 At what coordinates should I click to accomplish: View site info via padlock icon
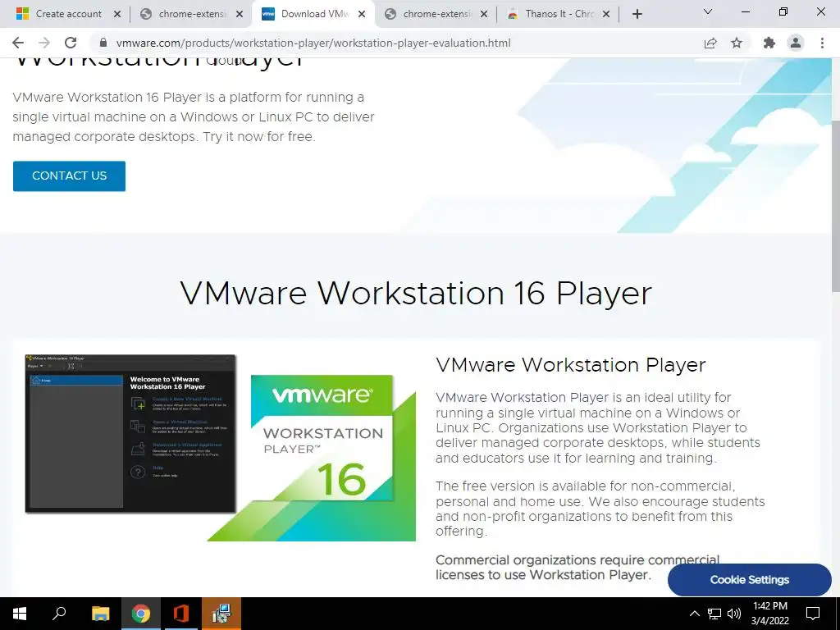pos(103,43)
